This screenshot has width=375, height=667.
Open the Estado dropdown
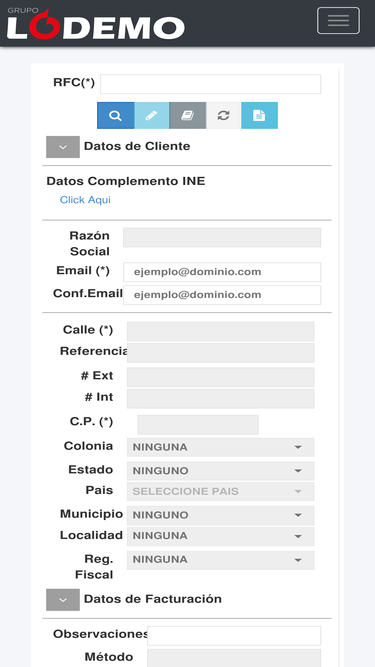(220, 471)
